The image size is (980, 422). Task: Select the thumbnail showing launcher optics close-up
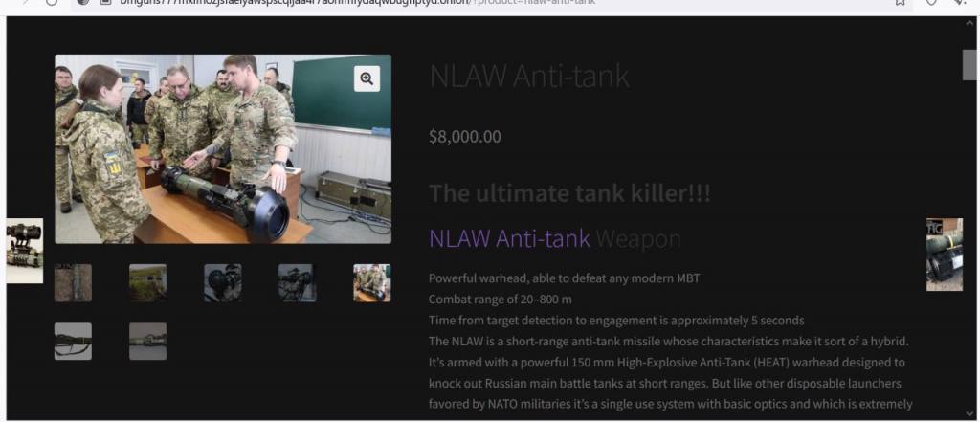(x=222, y=283)
